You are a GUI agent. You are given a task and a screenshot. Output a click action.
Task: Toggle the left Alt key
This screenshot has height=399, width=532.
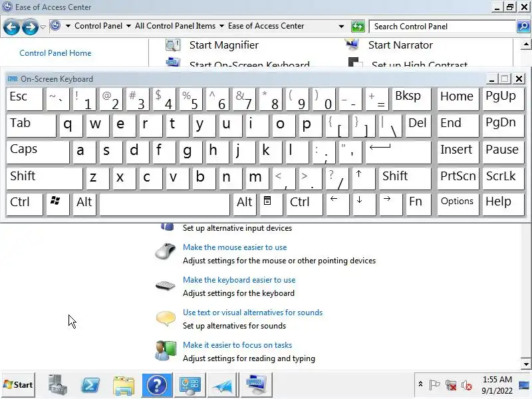coord(84,204)
